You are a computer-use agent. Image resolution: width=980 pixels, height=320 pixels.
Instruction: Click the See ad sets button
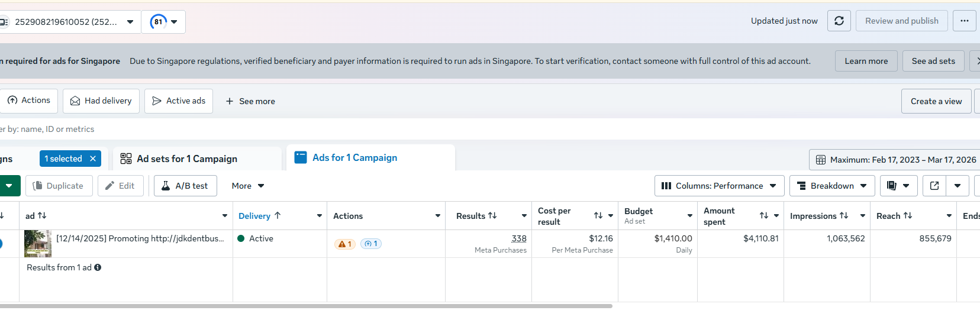click(x=933, y=61)
